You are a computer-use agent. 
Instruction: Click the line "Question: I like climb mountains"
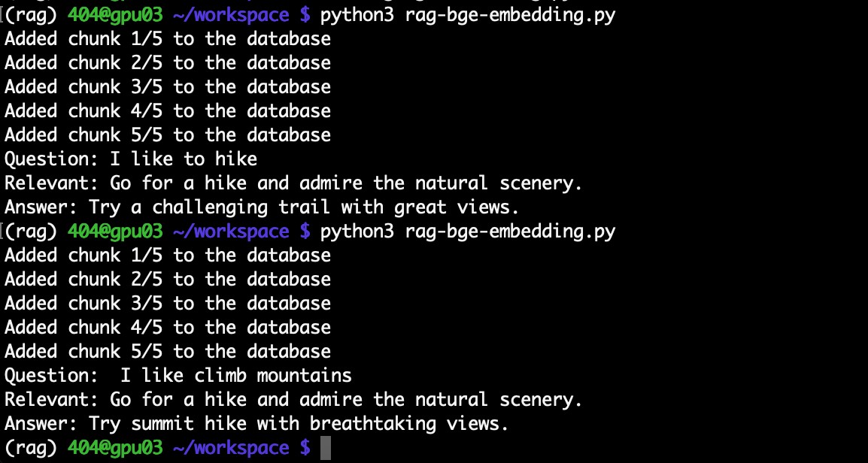pos(178,376)
